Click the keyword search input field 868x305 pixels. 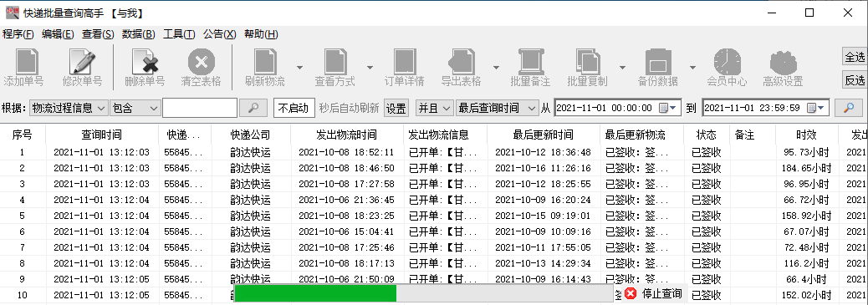coord(200,108)
